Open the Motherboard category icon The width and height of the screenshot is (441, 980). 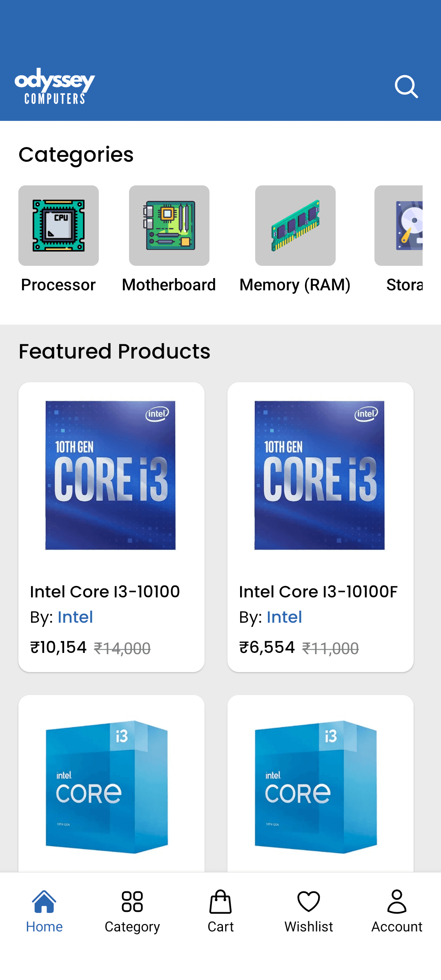[x=169, y=225]
